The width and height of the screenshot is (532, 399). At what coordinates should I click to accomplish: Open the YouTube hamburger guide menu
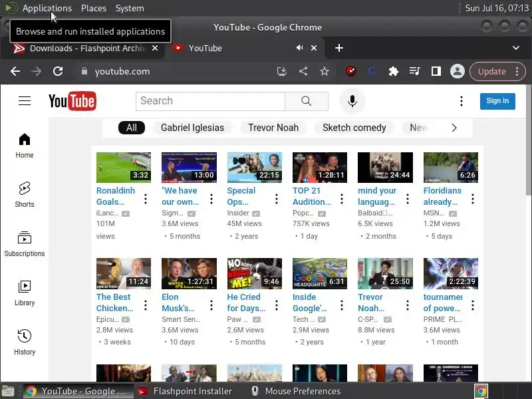pos(25,101)
